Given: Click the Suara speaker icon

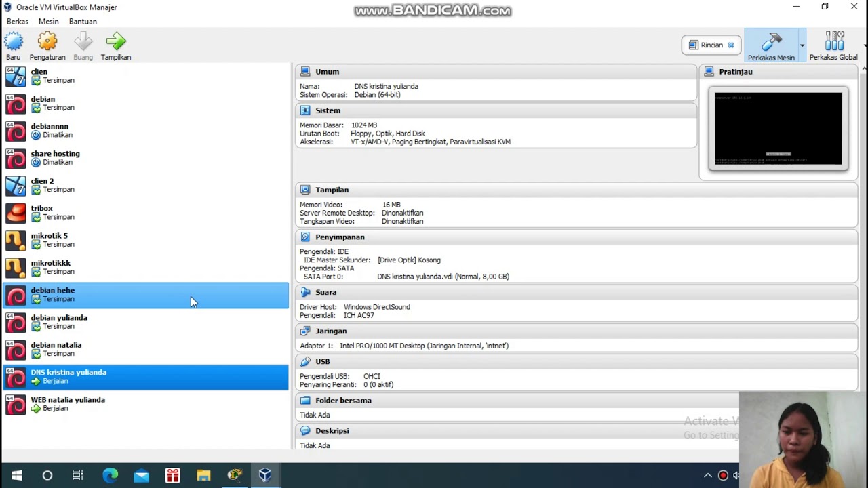Looking at the screenshot, I should tap(305, 293).
